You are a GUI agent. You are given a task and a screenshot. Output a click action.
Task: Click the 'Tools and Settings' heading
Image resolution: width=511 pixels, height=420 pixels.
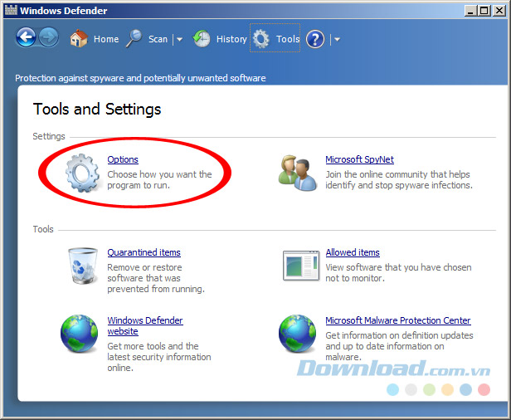coord(97,110)
